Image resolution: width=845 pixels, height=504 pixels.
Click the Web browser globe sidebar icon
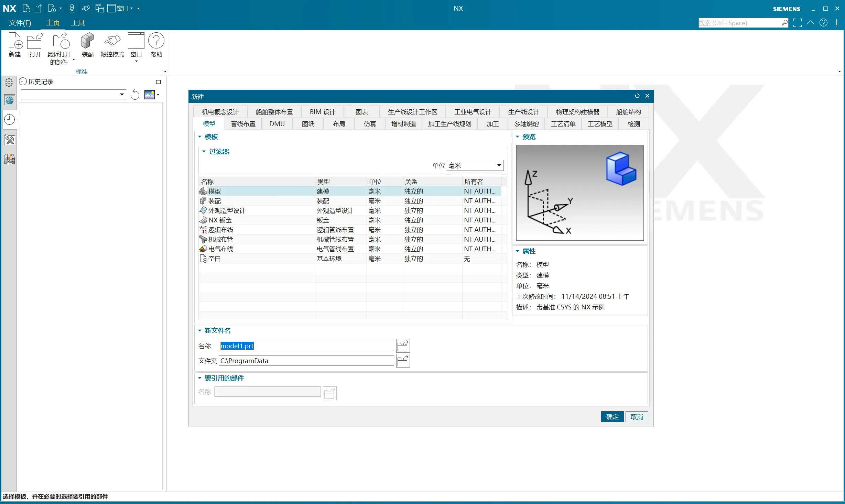10,100
